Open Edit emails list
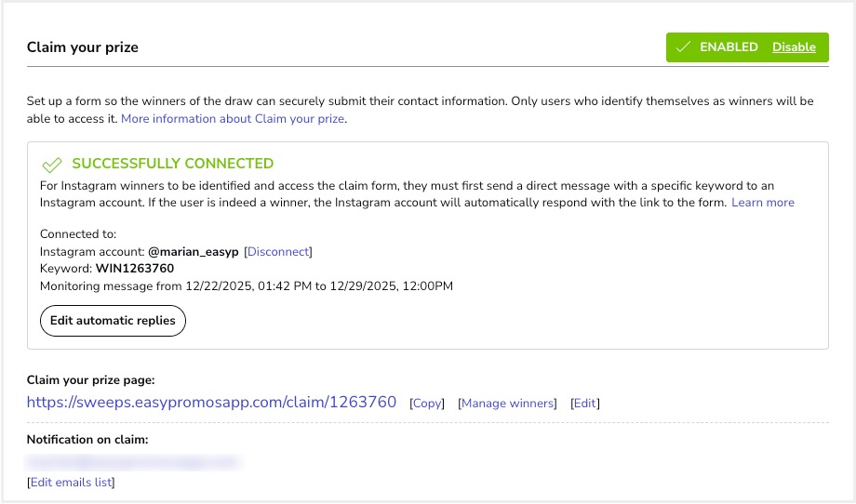856x504 pixels. pyautogui.click(x=71, y=482)
